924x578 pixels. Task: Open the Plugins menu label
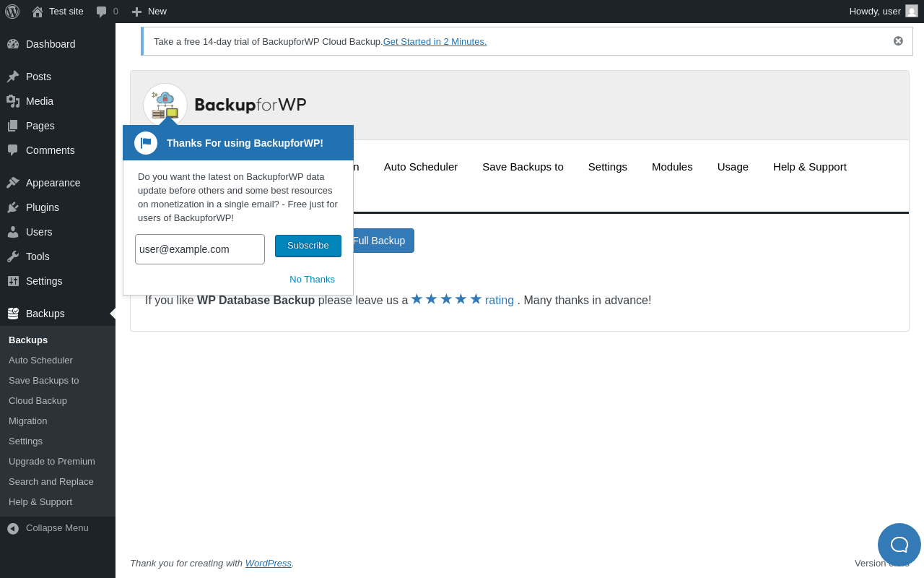point(43,207)
